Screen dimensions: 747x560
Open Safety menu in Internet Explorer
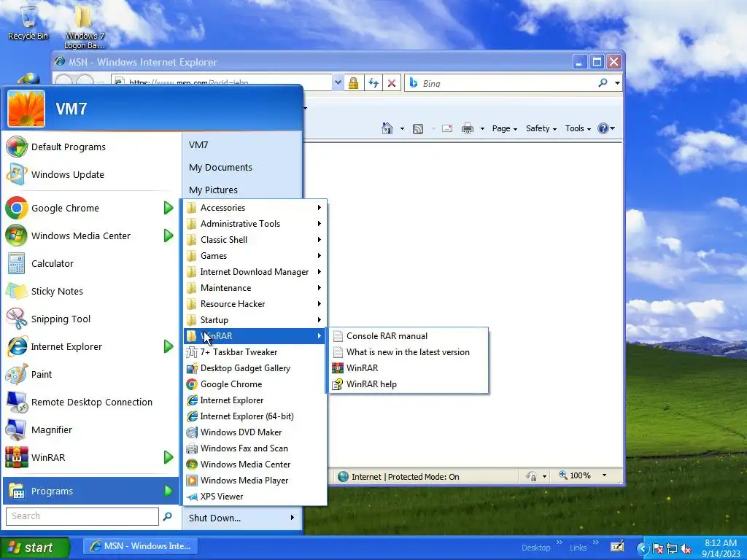(541, 128)
